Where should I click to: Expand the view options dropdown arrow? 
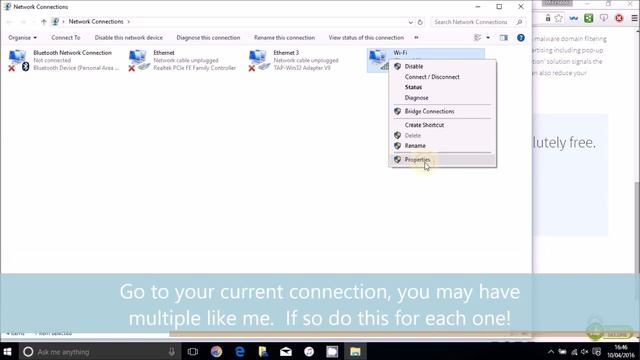pos(488,38)
